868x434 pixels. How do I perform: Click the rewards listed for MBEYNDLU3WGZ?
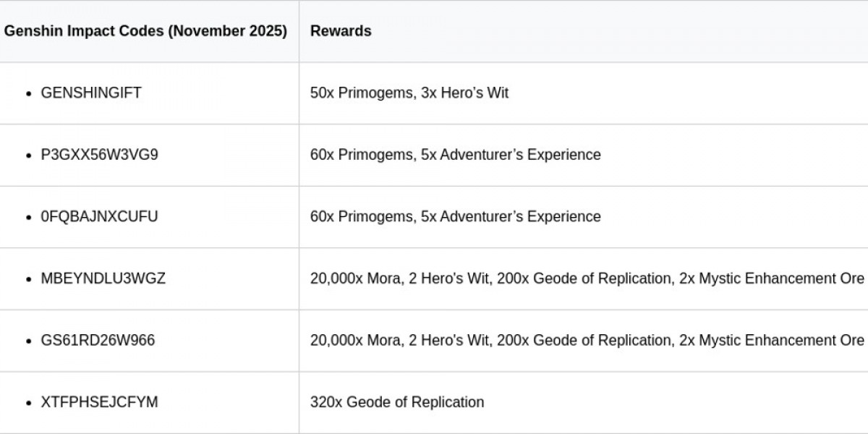tap(587, 278)
